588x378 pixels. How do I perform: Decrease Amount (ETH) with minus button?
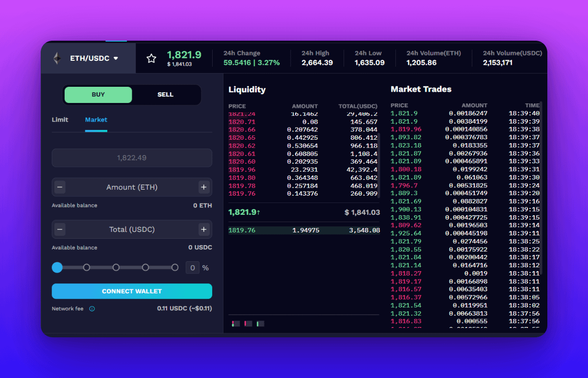coord(60,187)
